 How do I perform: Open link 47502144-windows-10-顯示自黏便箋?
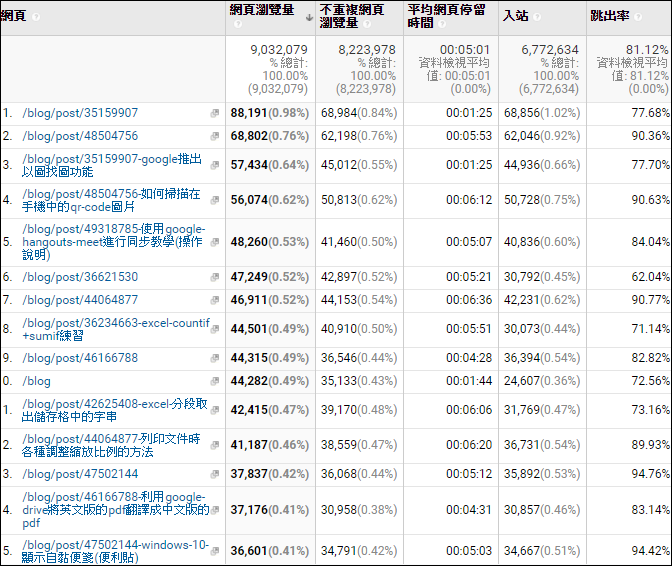[115, 551]
